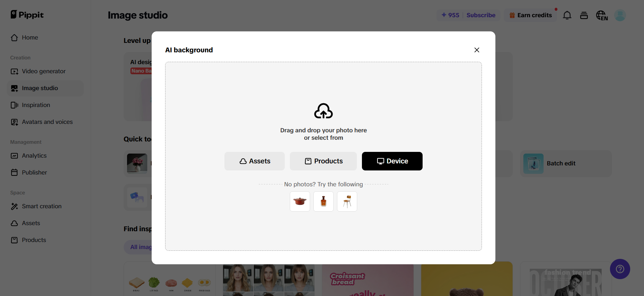Image resolution: width=644 pixels, height=296 pixels.
Task: Select the Device upload button
Action: point(392,161)
